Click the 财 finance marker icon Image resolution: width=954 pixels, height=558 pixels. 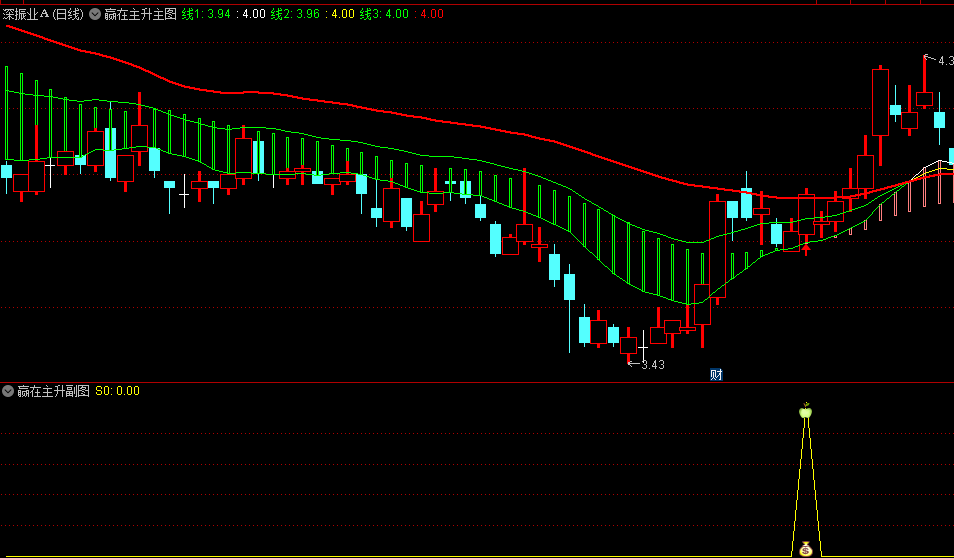pos(716,374)
